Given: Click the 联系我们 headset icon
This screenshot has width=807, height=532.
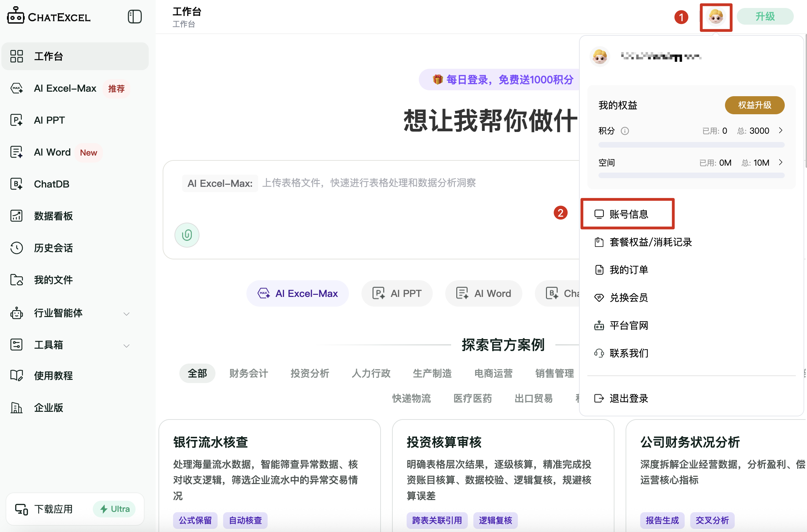Looking at the screenshot, I should (599, 353).
